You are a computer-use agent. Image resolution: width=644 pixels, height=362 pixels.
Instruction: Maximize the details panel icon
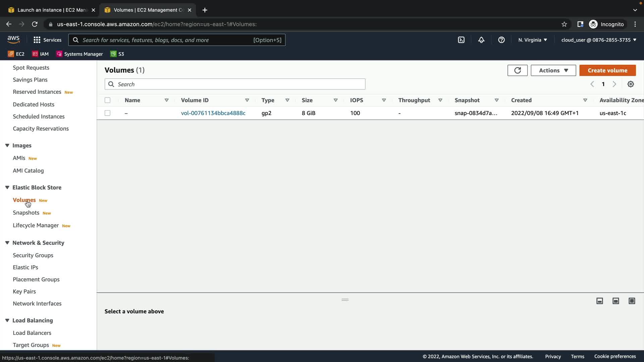(x=632, y=301)
